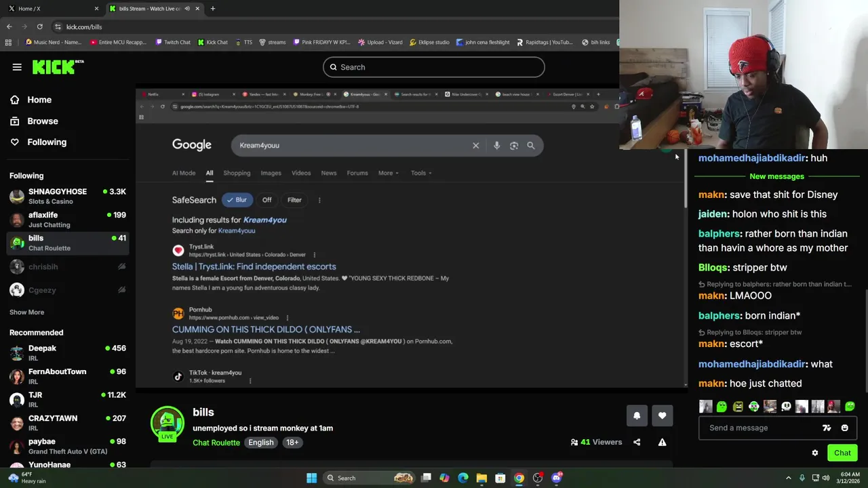Screen dimensions: 868x488
Task: Switch to the Home / X browser tab
Action: pyautogui.click(x=52, y=8)
